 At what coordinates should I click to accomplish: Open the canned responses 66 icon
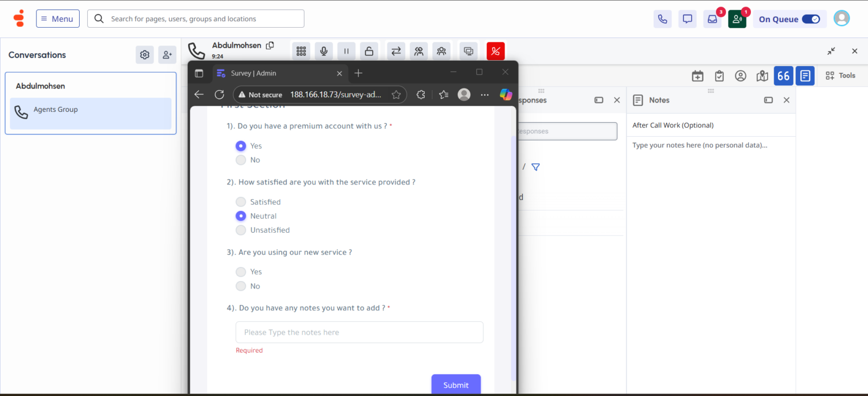pyautogui.click(x=783, y=76)
